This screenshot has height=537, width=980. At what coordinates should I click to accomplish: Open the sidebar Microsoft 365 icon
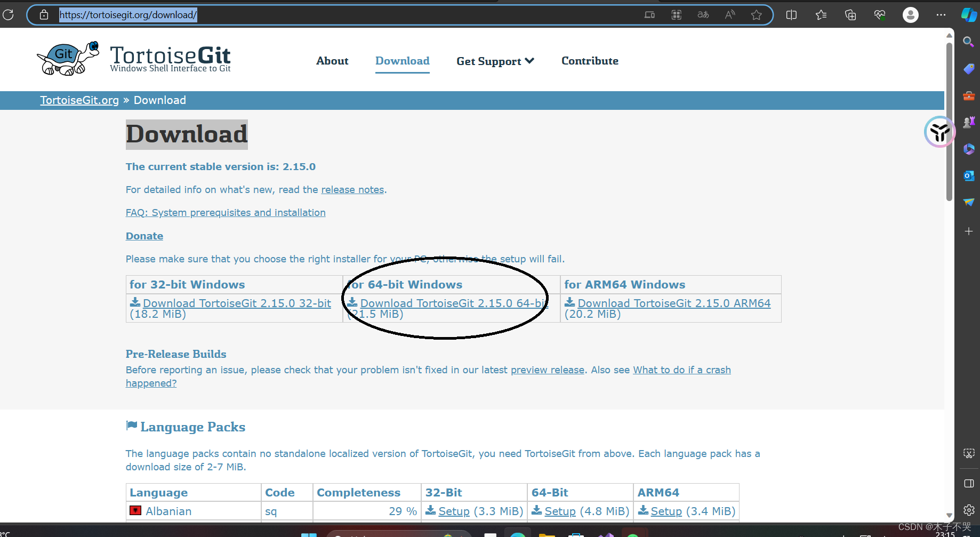pos(969,149)
